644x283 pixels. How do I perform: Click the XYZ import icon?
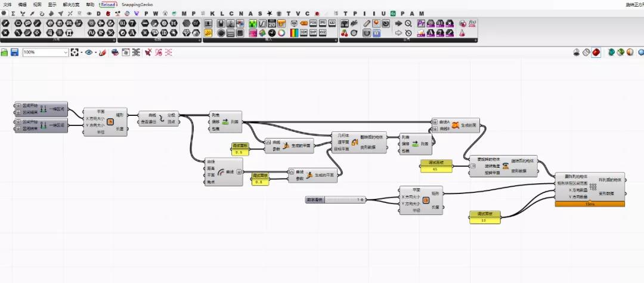coord(323,32)
